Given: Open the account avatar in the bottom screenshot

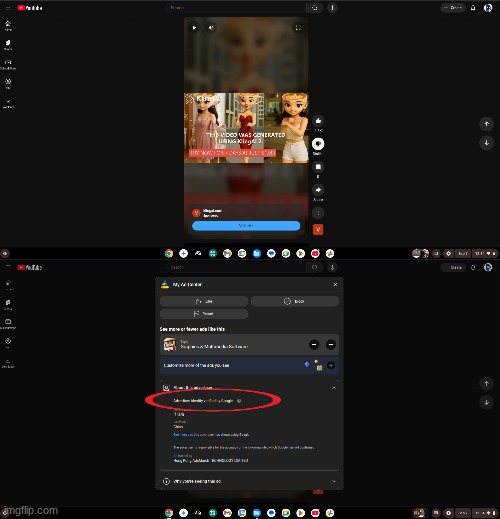Looking at the screenshot, I should coord(488,267).
